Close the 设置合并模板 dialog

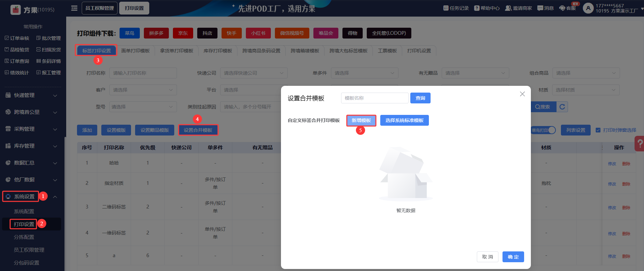click(x=522, y=94)
